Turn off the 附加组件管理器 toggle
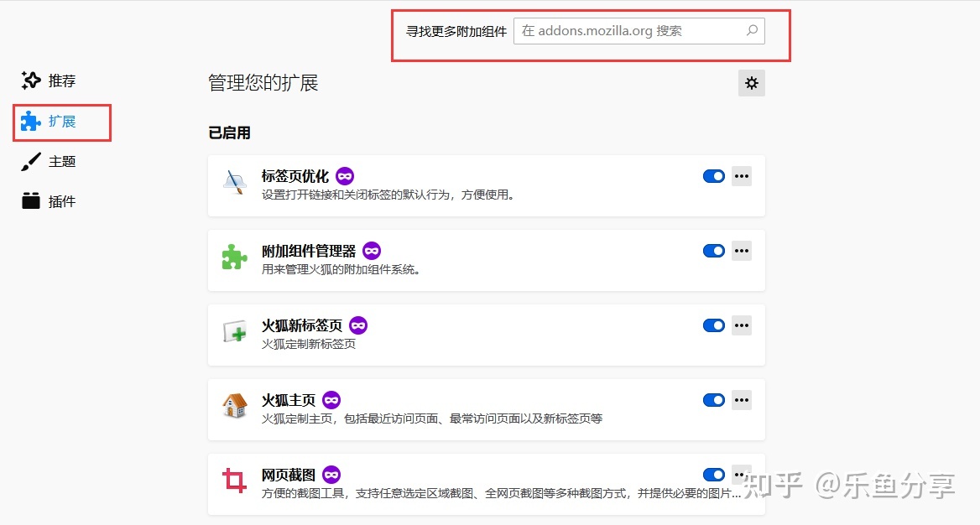 713,251
